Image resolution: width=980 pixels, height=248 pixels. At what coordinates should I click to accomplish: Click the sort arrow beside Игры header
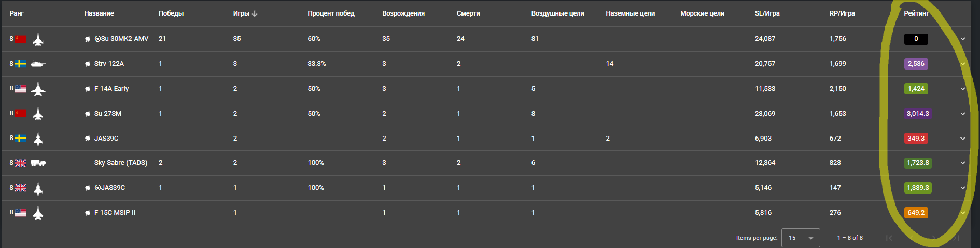(x=255, y=13)
